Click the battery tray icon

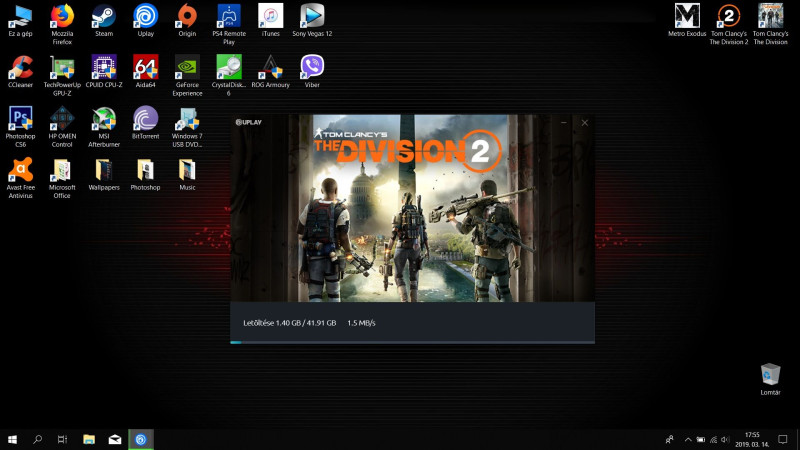(701, 439)
